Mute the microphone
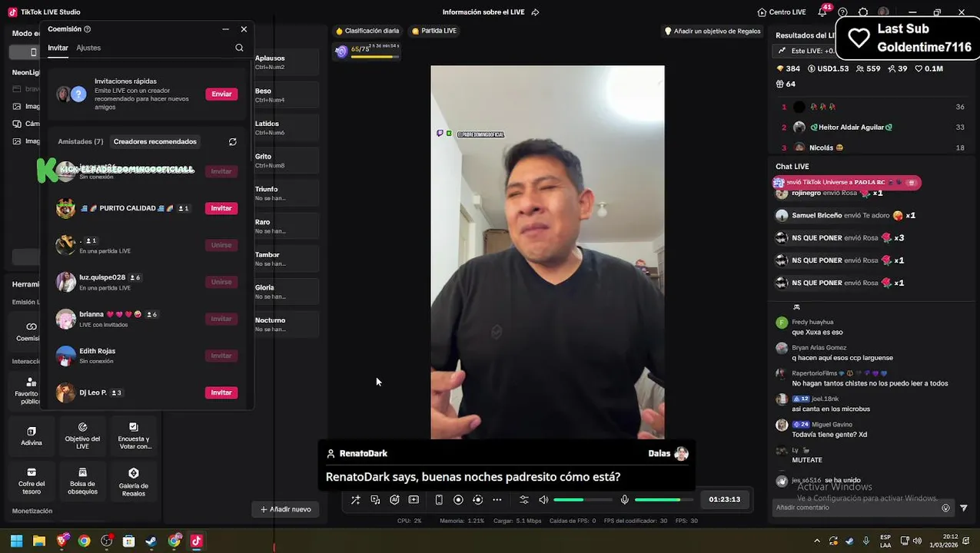 coord(624,500)
